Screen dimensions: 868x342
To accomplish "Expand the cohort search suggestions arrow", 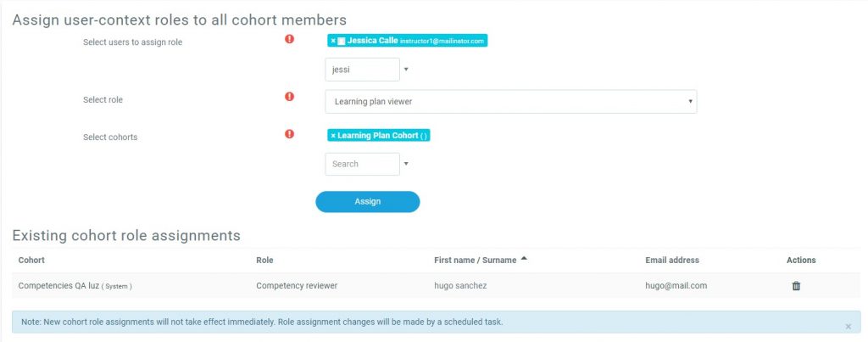I will point(406,164).
